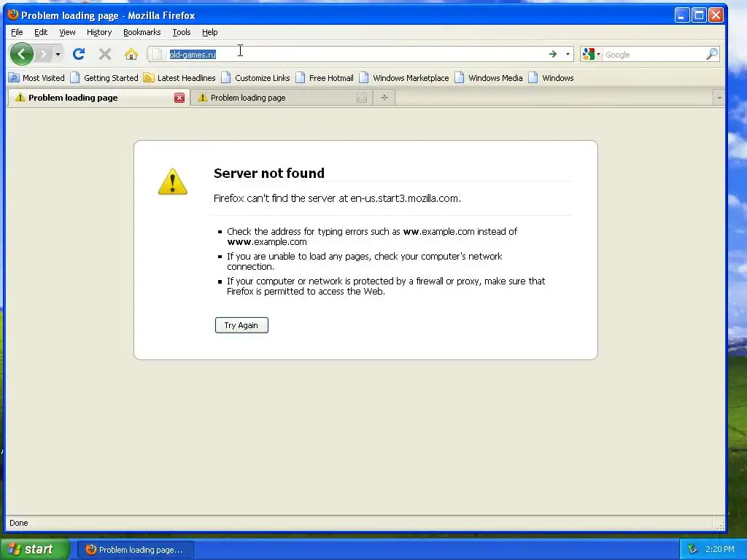Image resolution: width=747 pixels, height=560 pixels.
Task: Click the yellow warning triangle icon
Action: [x=172, y=182]
